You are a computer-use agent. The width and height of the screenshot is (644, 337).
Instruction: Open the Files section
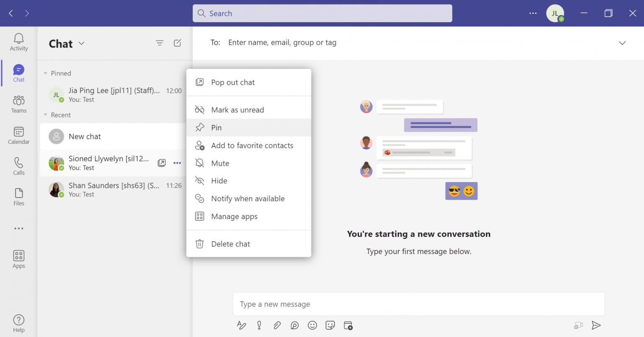[18, 196]
